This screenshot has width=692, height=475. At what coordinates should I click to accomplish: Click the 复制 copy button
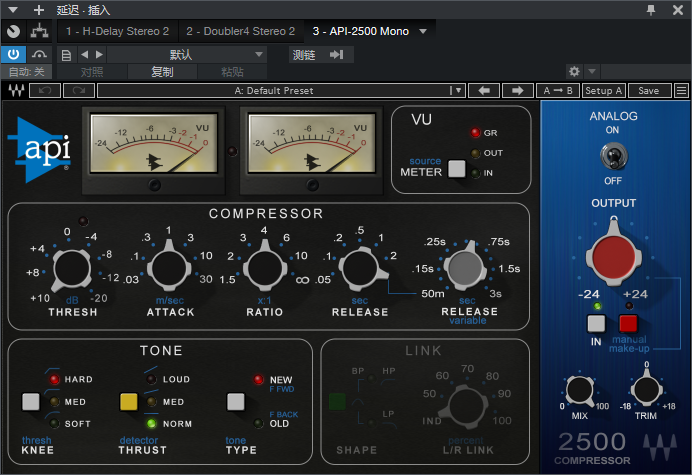(x=162, y=72)
